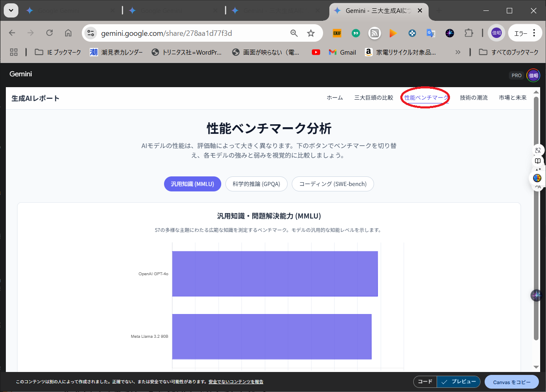Click the Meta Llama 3.2 90B axis label

(x=149, y=337)
